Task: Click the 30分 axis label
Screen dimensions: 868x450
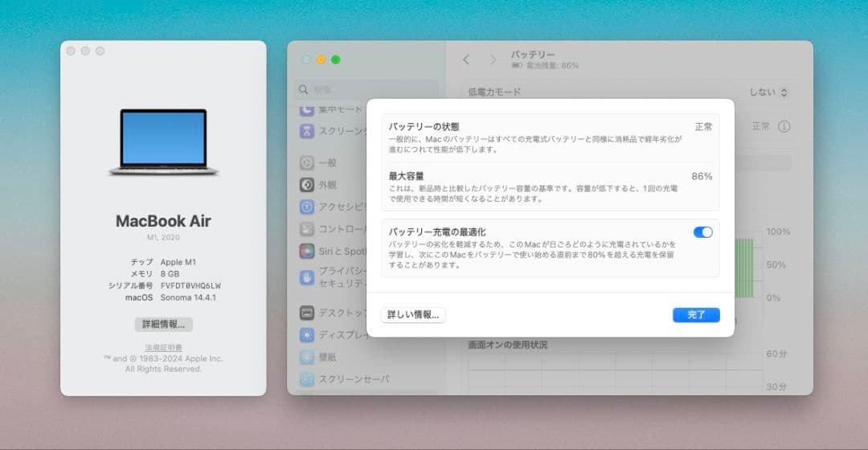Action: tap(776, 387)
